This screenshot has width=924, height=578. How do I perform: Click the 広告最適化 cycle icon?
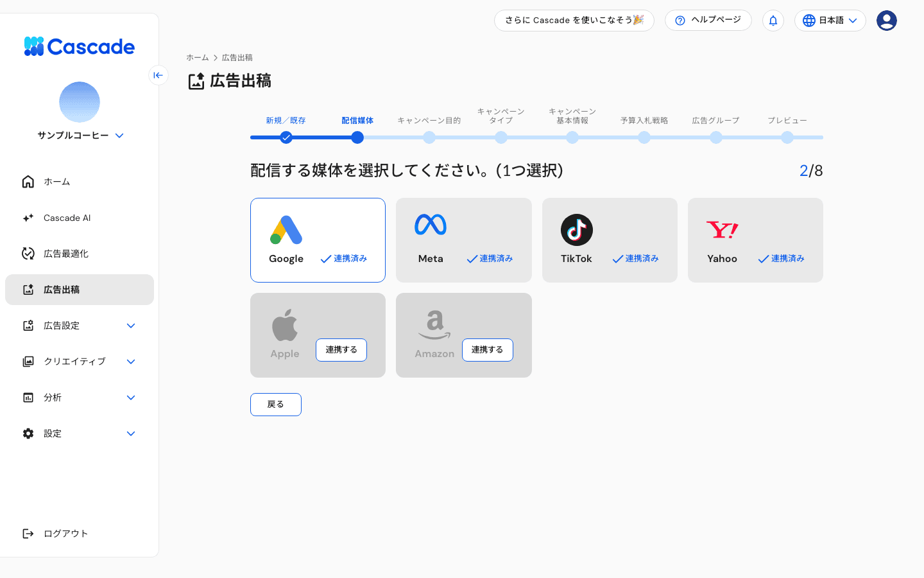click(x=28, y=254)
